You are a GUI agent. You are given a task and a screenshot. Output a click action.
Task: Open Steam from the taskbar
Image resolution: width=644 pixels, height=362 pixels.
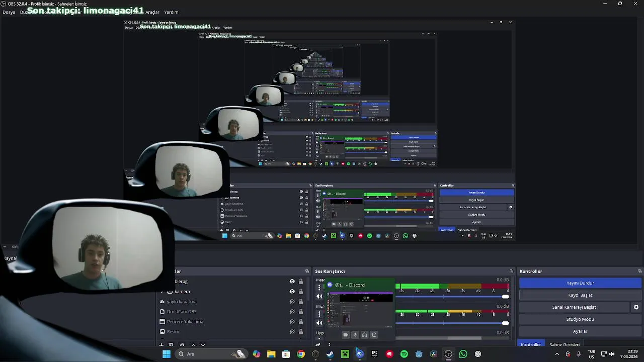(x=330, y=354)
